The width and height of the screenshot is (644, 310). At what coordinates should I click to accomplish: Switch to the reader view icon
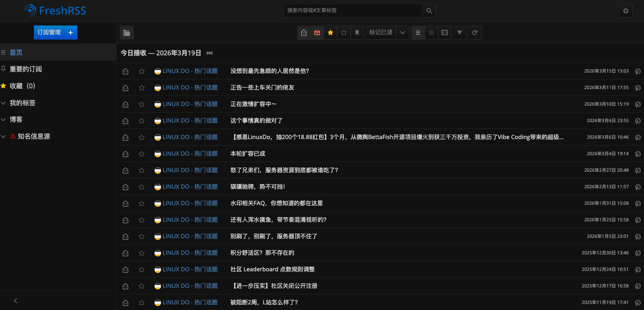point(444,33)
